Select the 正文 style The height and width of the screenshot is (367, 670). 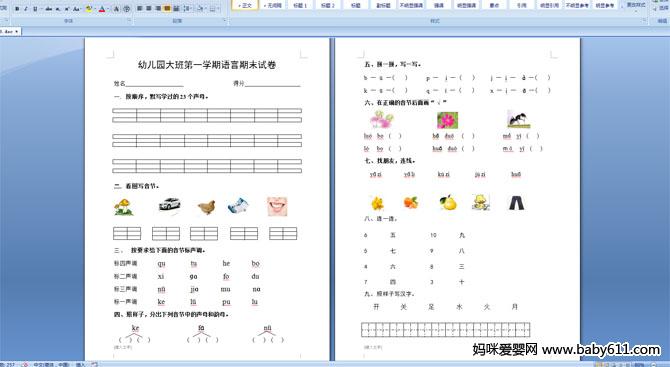tap(245, 5)
